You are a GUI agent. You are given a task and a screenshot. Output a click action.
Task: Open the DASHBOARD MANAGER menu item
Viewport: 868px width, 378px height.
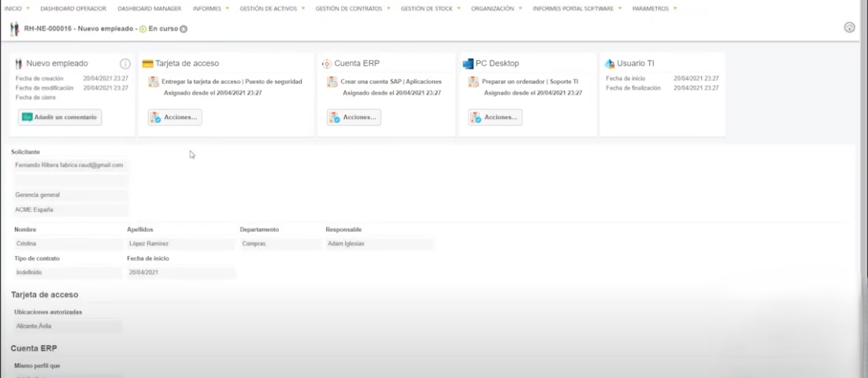(x=150, y=9)
